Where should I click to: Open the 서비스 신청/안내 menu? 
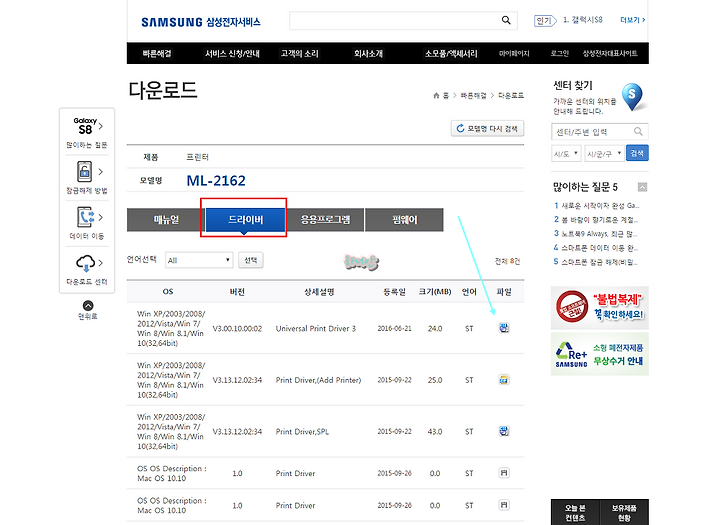point(232,53)
